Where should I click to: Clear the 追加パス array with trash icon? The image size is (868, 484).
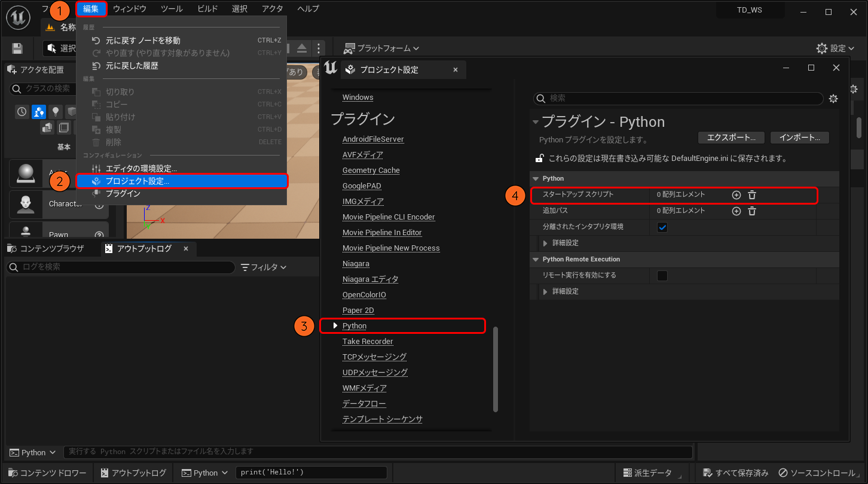[752, 211]
